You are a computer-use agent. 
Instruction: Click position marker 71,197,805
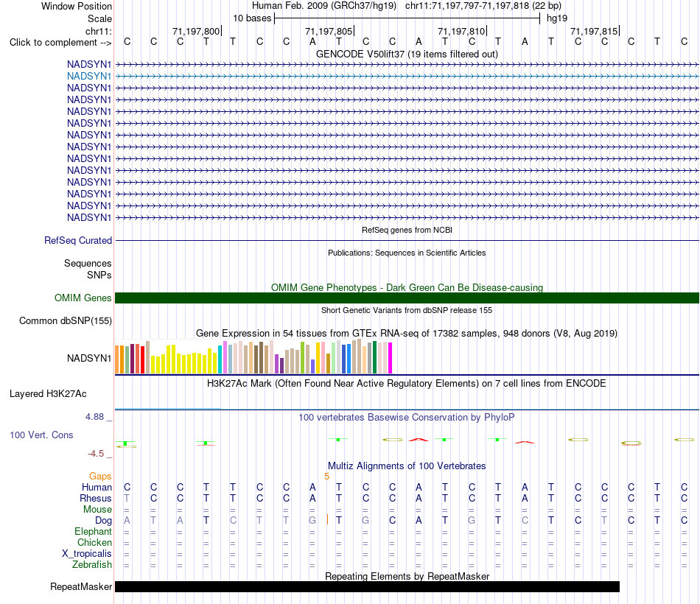329,31
